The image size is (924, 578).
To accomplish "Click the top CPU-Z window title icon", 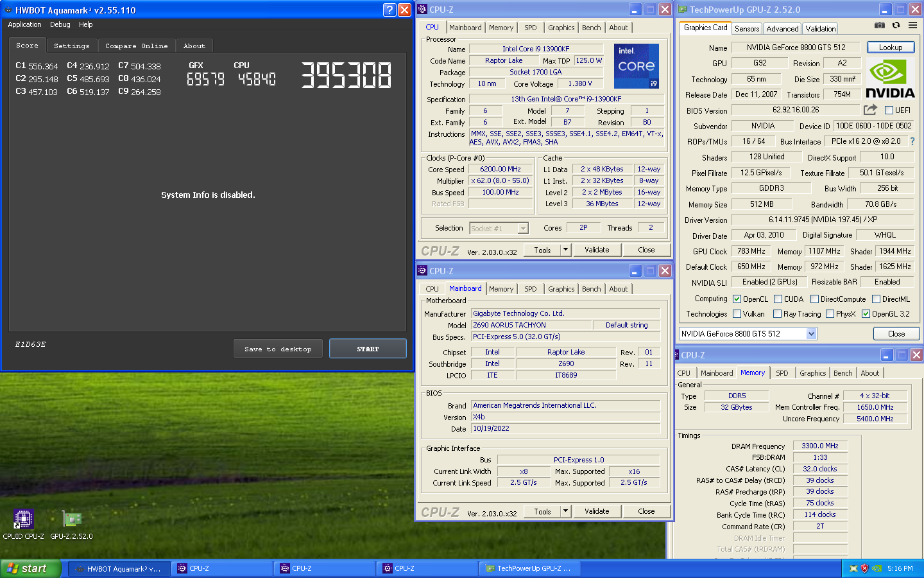I will point(422,10).
